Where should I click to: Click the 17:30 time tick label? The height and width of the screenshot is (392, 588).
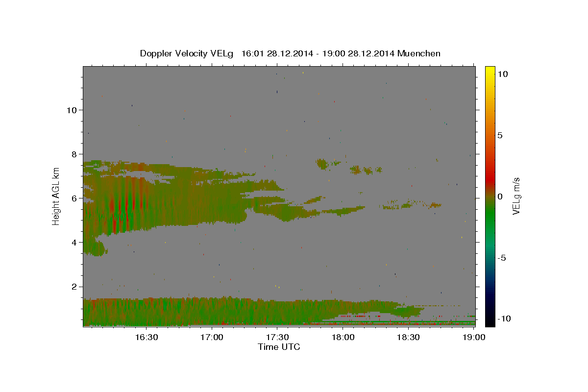coord(277,337)
